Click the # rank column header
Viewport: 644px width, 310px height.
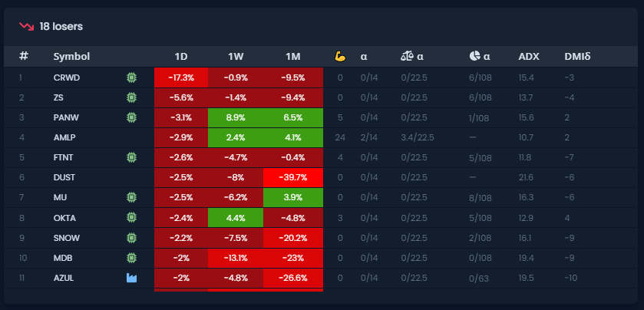point(23,56)
